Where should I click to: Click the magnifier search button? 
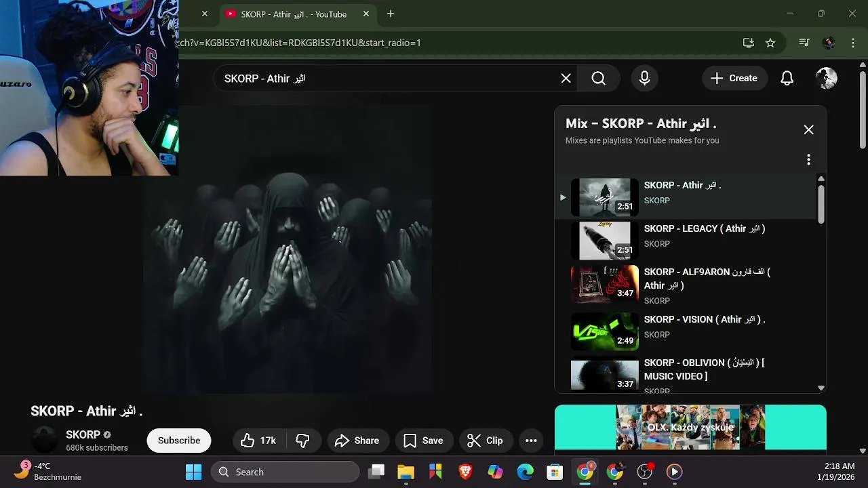[598, 79]
